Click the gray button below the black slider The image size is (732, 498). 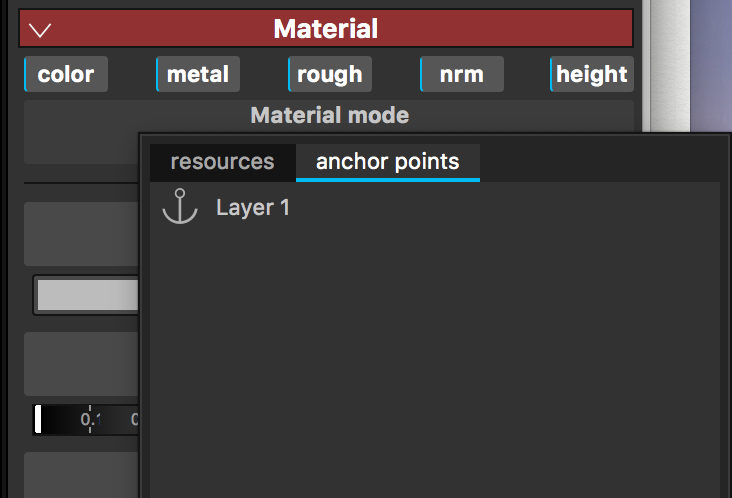81,474
